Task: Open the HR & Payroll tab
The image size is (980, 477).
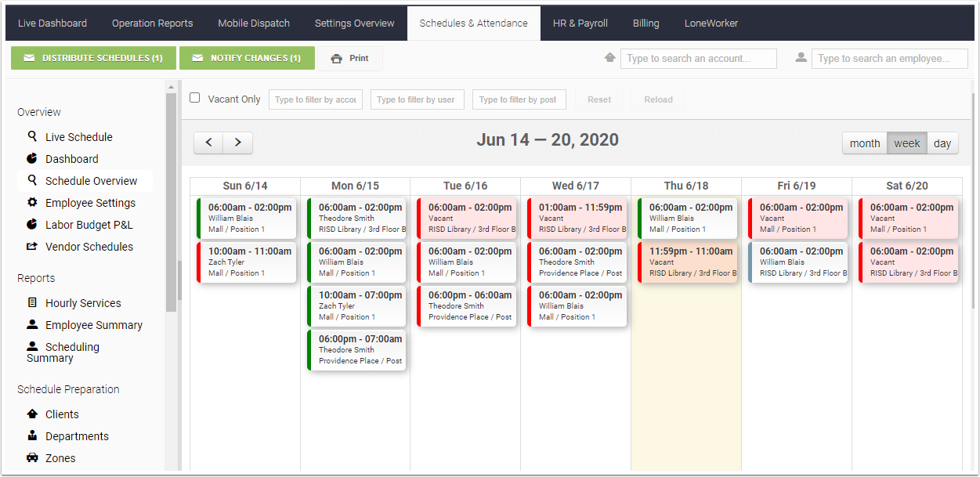Action: [580, 23]
